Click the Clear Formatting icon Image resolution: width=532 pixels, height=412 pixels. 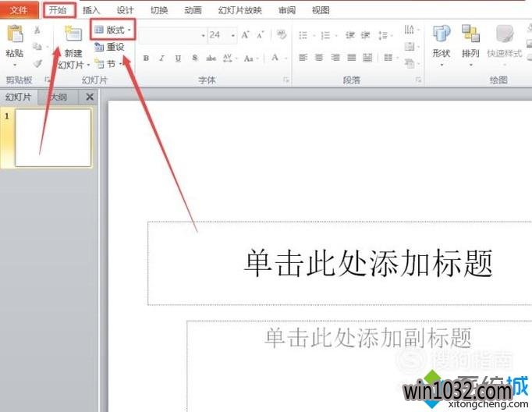[282, 35]
